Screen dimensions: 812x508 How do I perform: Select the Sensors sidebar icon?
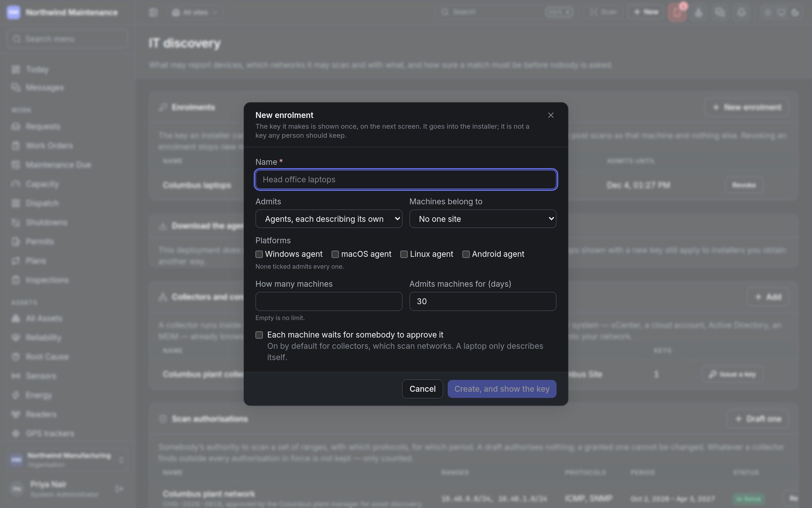pyautogui.click(x=16, y=376)
